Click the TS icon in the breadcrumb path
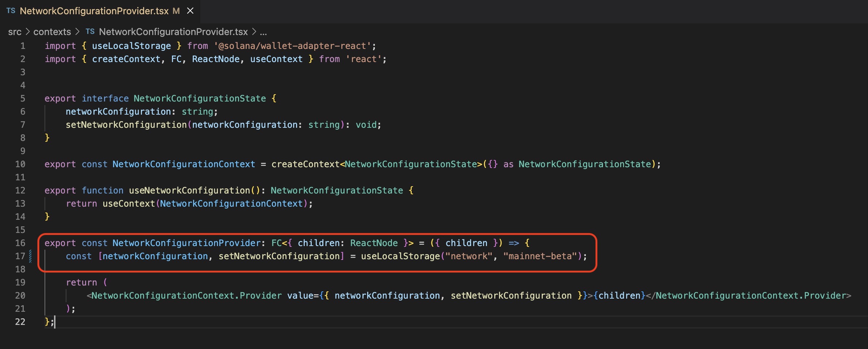Image resolution: width=868 pixels, height=349 pixels. 90,32
